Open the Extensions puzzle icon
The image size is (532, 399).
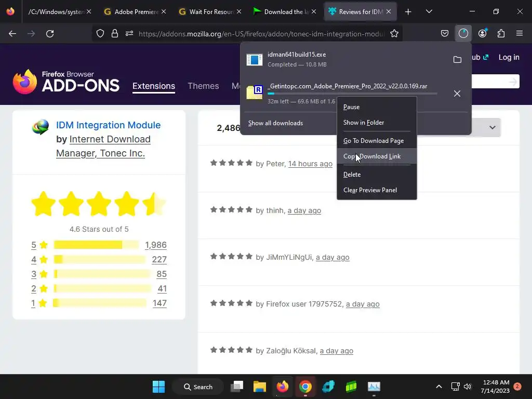501,33
